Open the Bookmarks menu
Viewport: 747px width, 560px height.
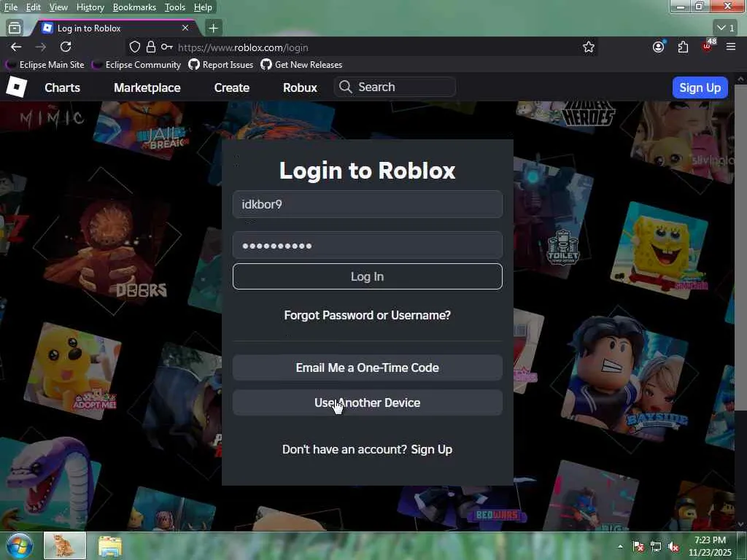[x=134, y=7]
